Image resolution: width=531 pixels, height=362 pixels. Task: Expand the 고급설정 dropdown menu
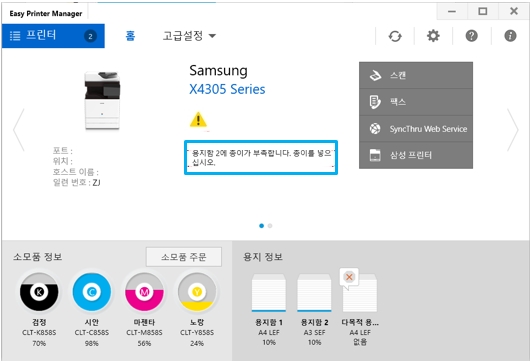pos(189,36)
